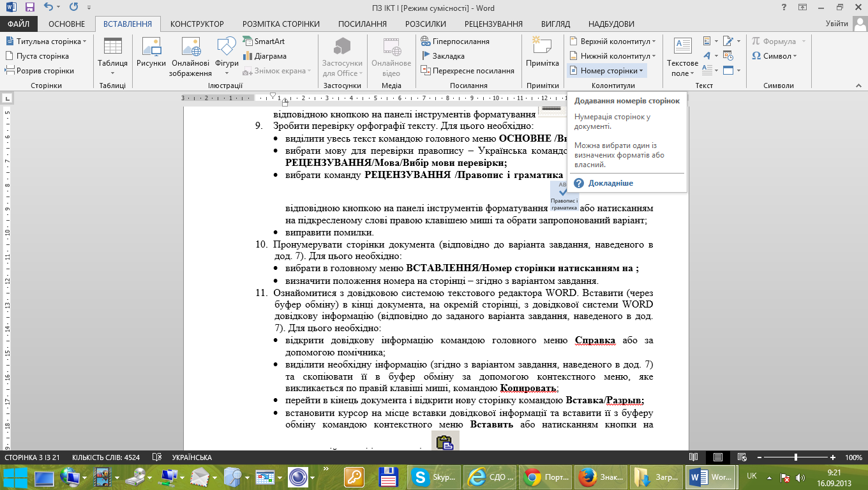Open the Символ symbol dropdown

pyautogui.click(x=774, y=56)
